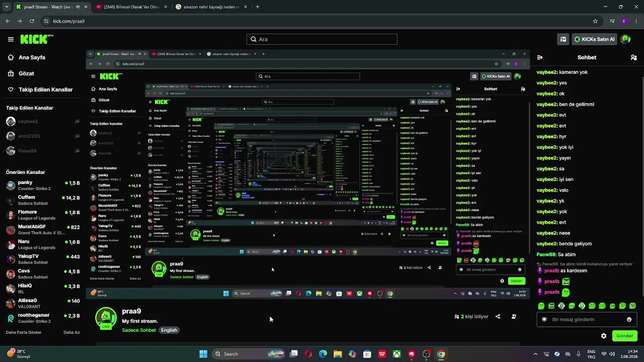Focus the outer Kick 'Ara' search field
The image size is (644, 362).
[322, 39]
